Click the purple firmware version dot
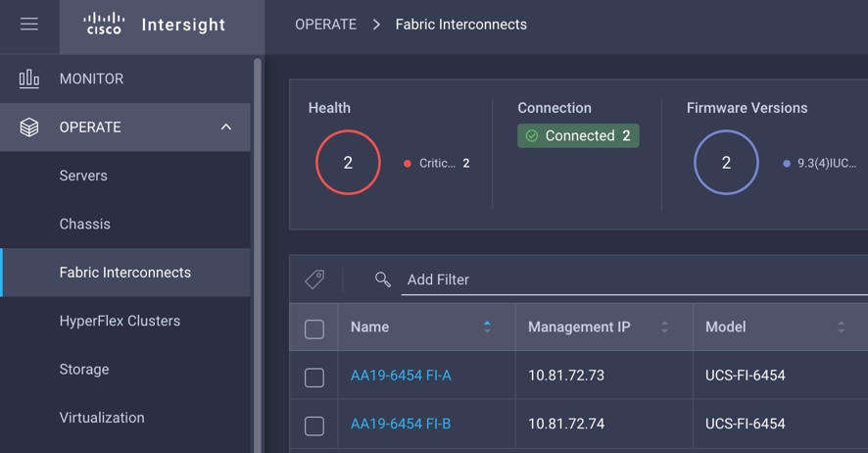The height and width of the screenshot is (453, 868). (787, 164)
